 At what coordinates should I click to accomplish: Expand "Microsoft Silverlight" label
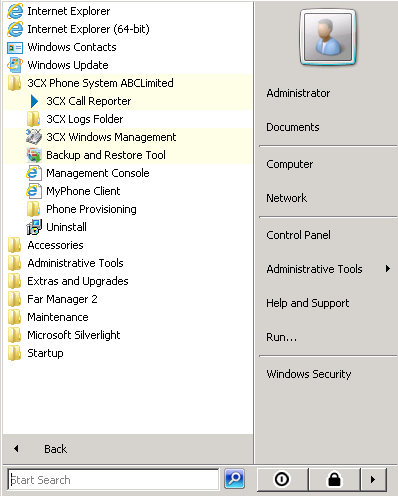click(74, 335)
